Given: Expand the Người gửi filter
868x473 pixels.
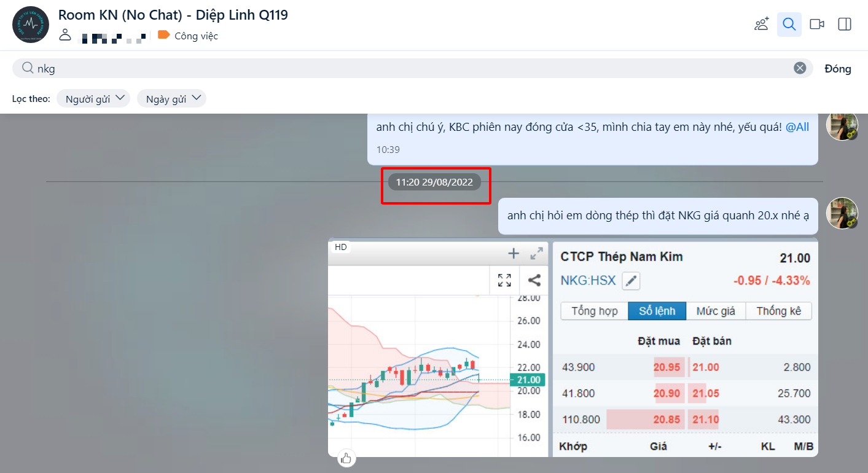Looking at the screenshot, I should (x=93, y=98).
